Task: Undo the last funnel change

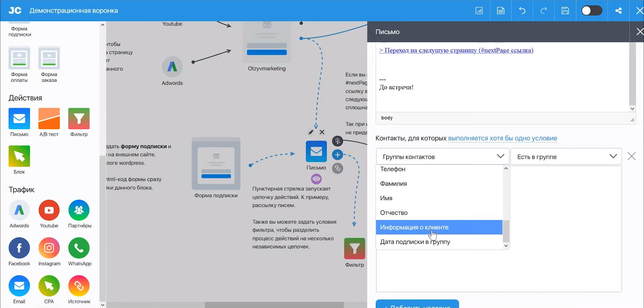Action: [x=522, y=11]
